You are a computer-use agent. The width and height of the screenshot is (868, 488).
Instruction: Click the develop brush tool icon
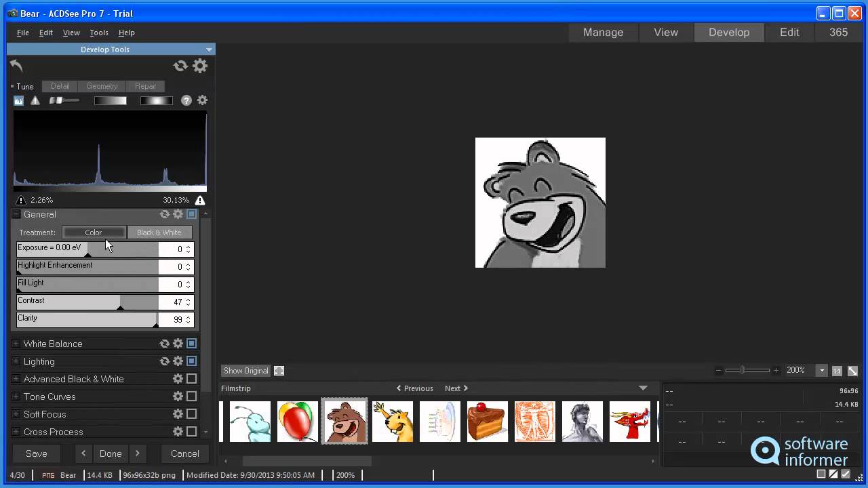pos(64,100)
